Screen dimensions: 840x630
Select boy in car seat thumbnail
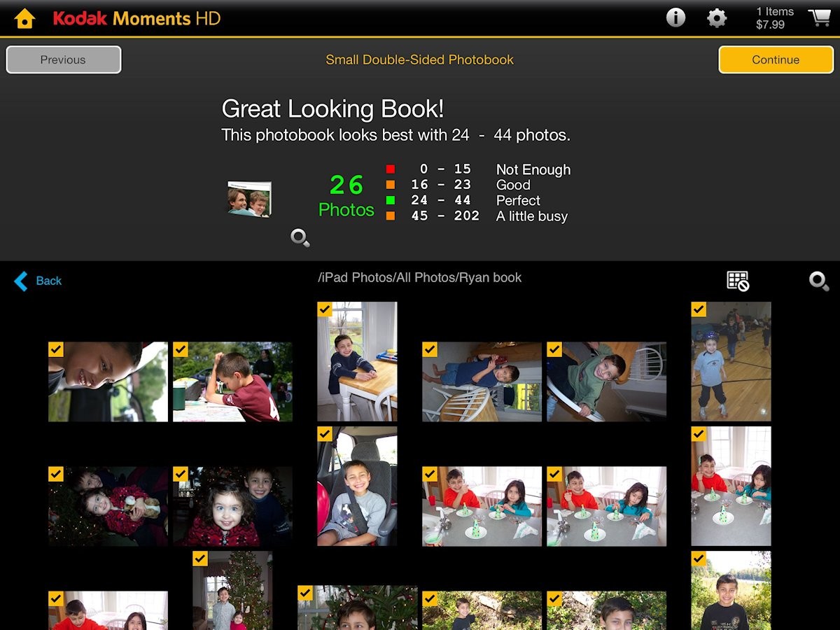357,486
